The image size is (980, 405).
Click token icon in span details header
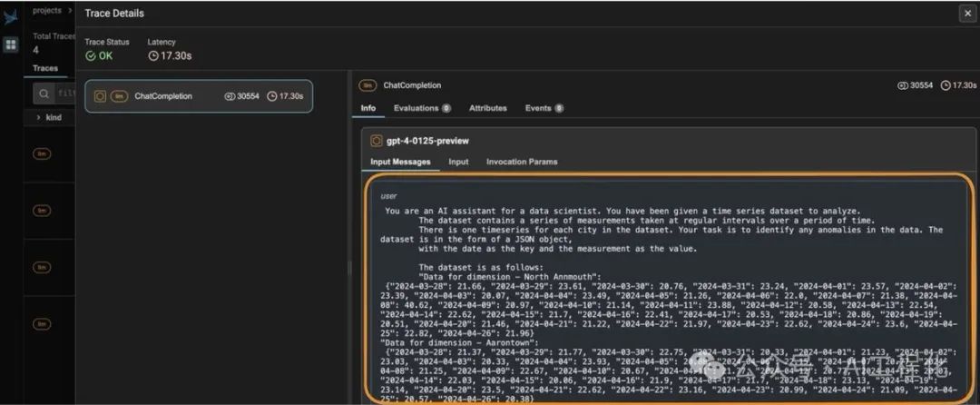[x=903, y=85]
